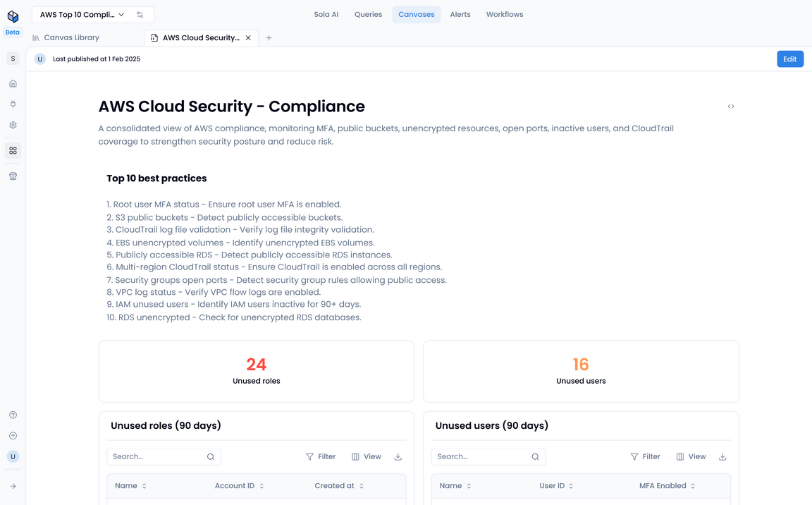Click 'Unused roles (90 days)' heading
Image resolution: width=812 pixels, height=505 pixels.
(x=166, y=425)
